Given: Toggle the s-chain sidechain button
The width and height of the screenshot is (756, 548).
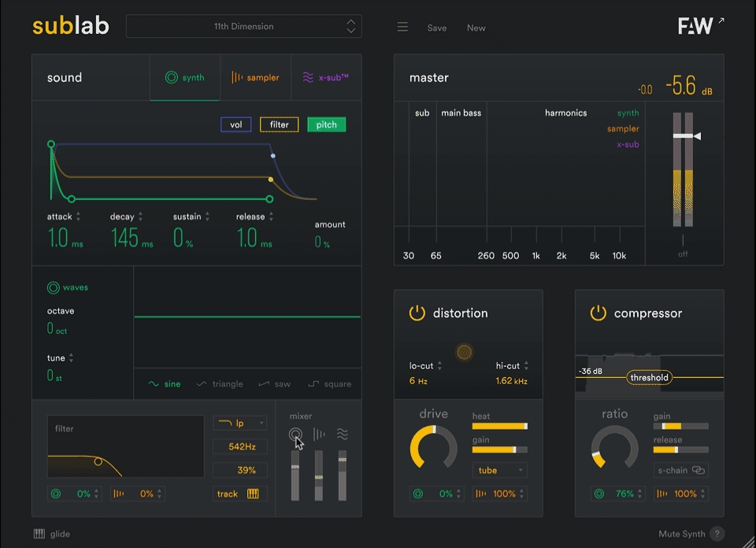Looking at the screenshot, I should [680, 470].
